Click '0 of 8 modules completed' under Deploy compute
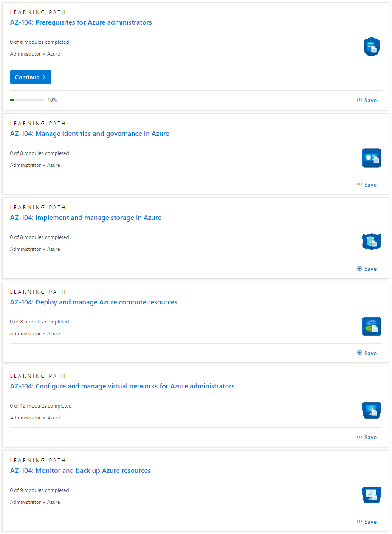 click(x=39, y=322)
